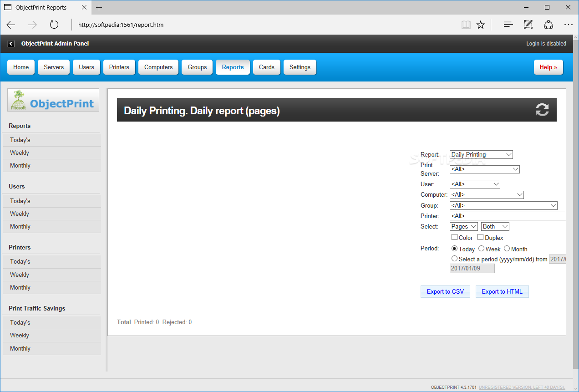Open Monthly under Reports in sidebar
The image size is (579, 392).
[52, 166]
